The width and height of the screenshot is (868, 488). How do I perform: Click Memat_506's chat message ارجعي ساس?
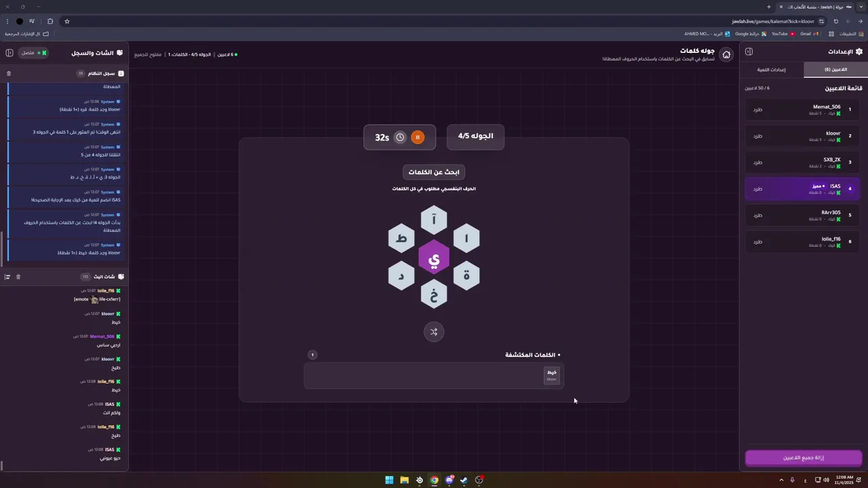[x=107, y=345]
